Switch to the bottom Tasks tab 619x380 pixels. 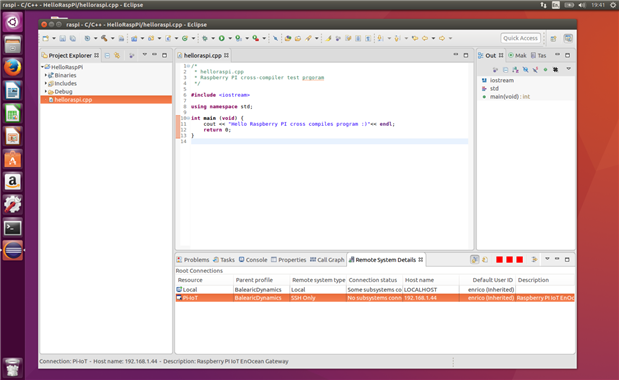pyautogui.click(x=224, y=260)
